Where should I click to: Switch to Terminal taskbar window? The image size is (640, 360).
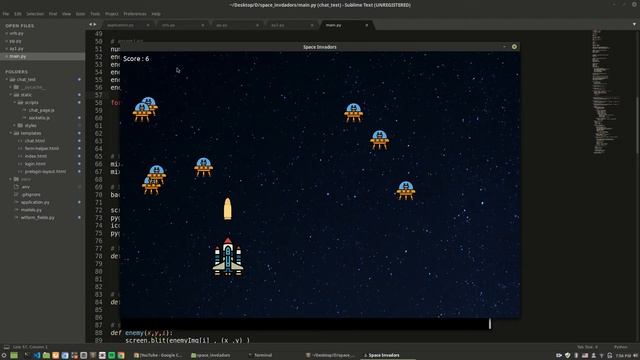(x=260, y=356)
